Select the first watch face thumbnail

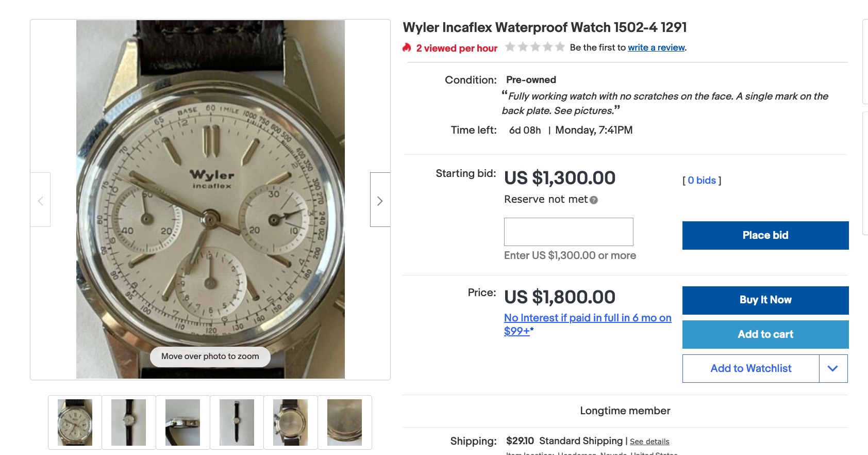click(x=75, y=423)
